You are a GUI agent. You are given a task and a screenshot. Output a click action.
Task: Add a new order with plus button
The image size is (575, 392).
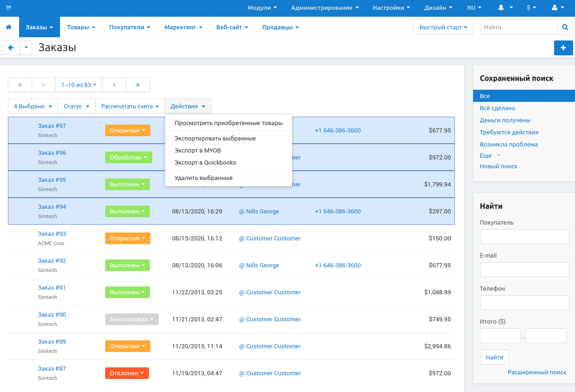click(x=563, y=48)
